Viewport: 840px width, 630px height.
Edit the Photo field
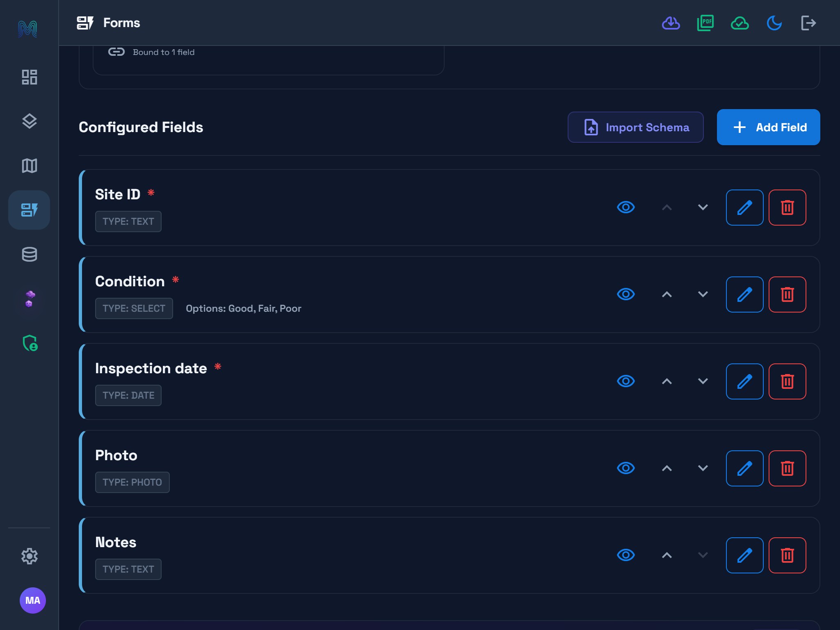(x=745, y=468)
